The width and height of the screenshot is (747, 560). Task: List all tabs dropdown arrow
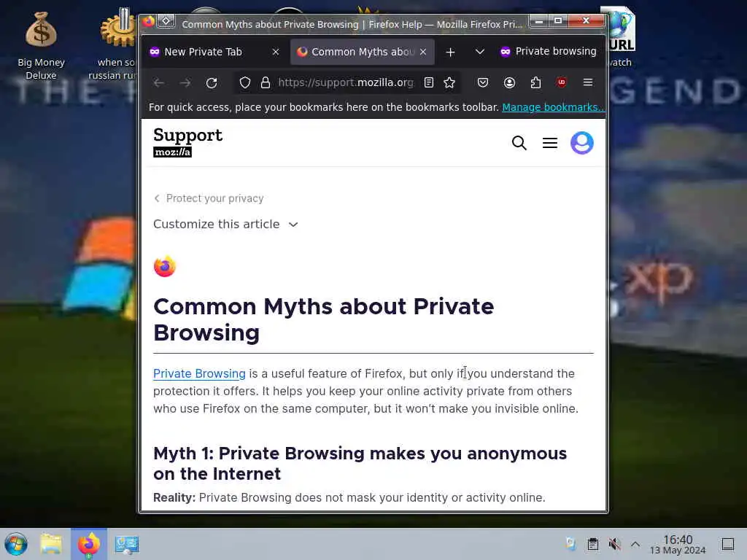tap(480, 52)
